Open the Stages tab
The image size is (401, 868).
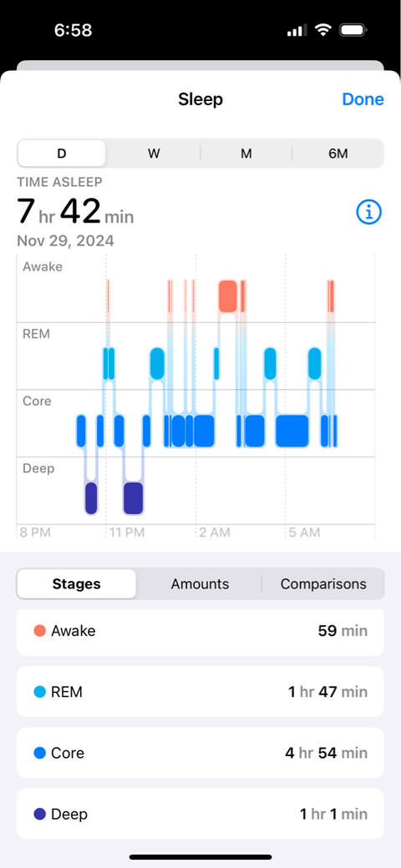76,583
